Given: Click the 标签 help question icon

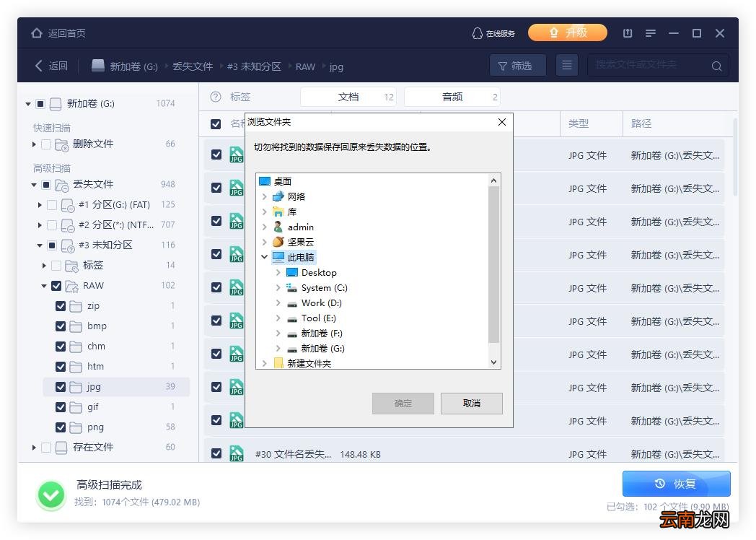Looking at the screenshot, I should pos(216,97).
